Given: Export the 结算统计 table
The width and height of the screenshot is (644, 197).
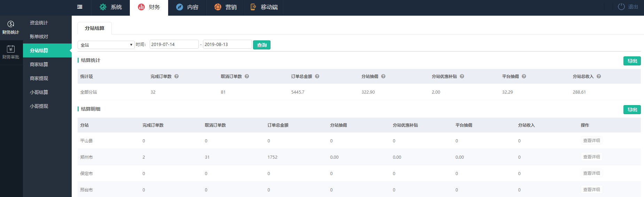Looking at the screenshot, I should point(632,61).
